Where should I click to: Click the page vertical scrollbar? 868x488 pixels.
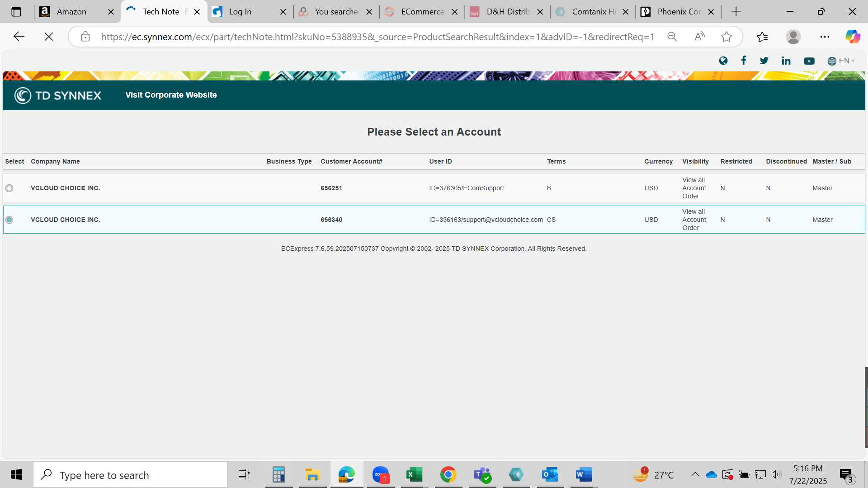point(866,407)
